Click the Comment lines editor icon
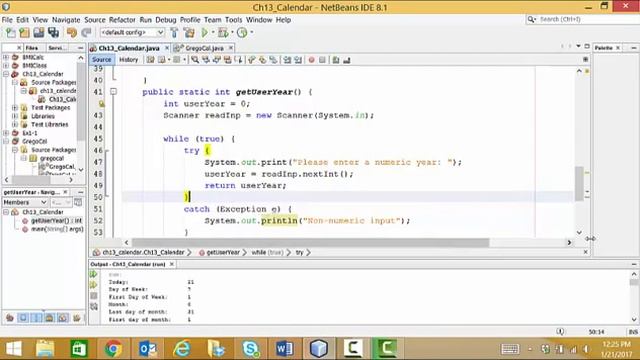This screenshot has width=640, height=360. click(336, 60)
